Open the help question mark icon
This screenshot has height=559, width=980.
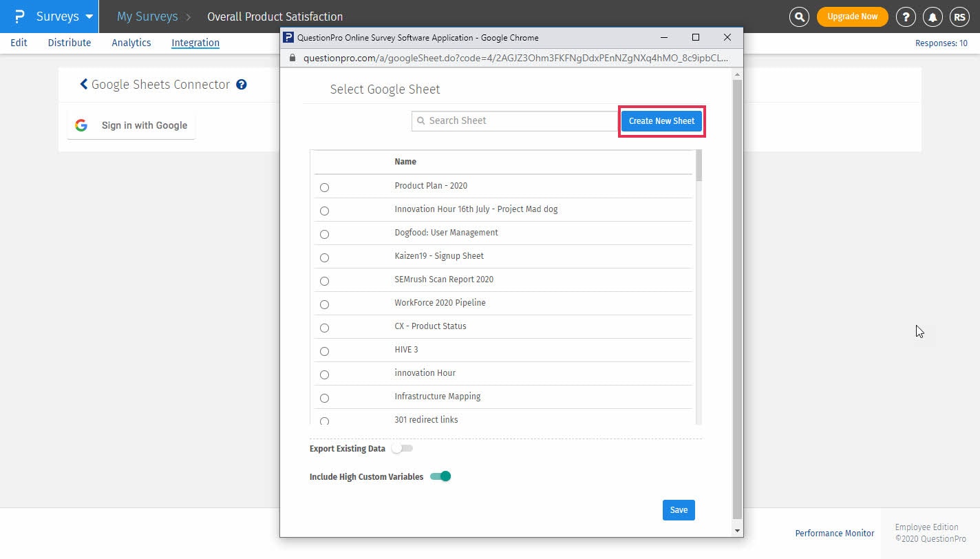906,17
